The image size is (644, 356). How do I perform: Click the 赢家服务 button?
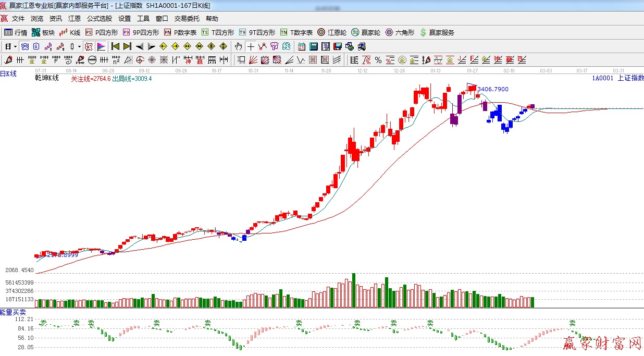[x=437, y=32]
